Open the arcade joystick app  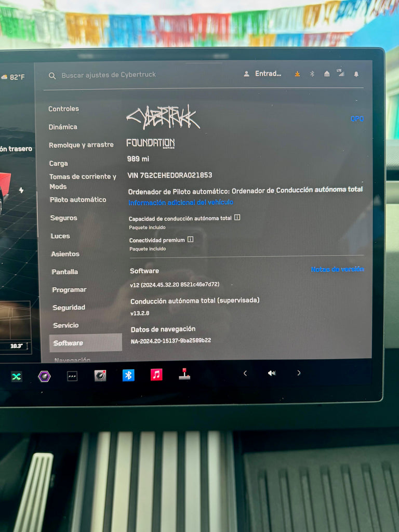click(x=184, y=374)
